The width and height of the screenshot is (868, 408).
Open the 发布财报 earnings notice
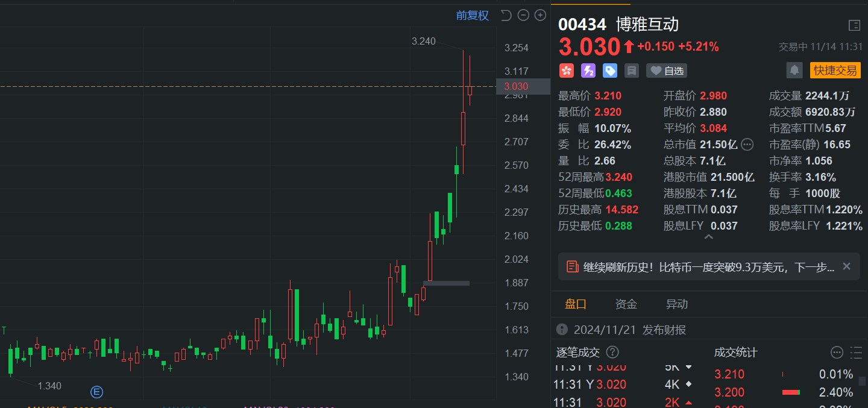click(x=664, y=330)
